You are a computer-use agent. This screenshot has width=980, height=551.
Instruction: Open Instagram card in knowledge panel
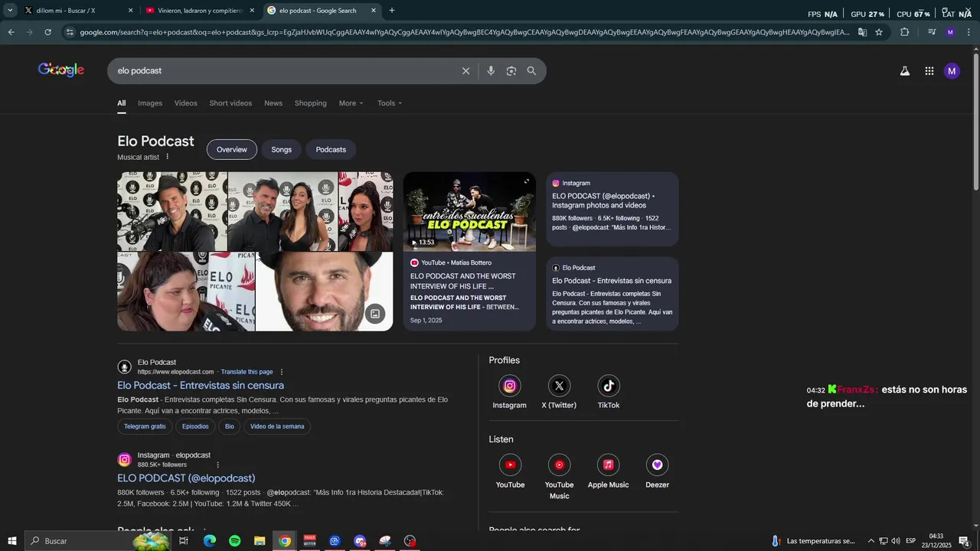(612, 209)
